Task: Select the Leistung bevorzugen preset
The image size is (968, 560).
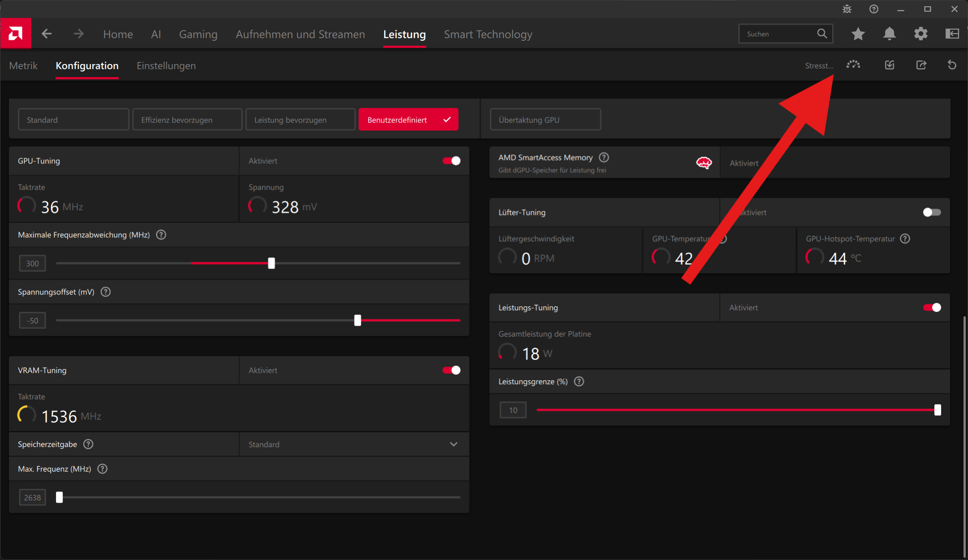Action: 300,120
